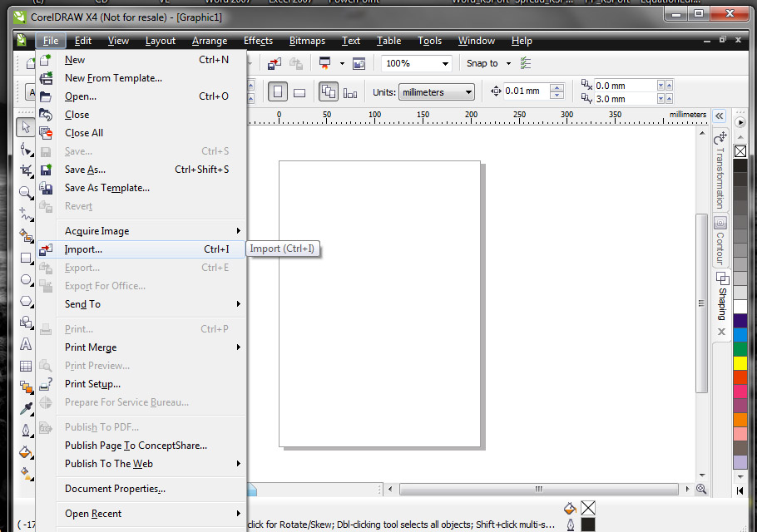The width and height of the screenshot is (757, 532).
Task: Toggle apply layout to current page only
Action: (350, 92)
